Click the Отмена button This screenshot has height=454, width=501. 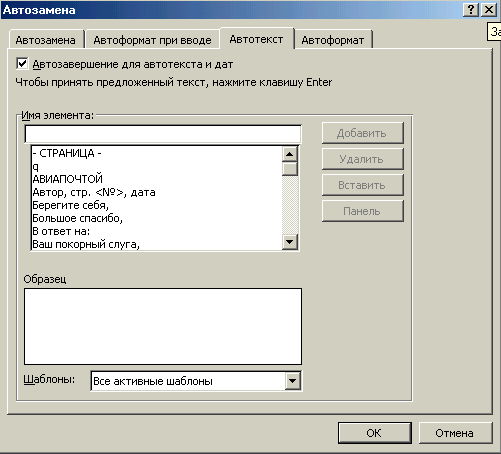coord(455,433)
